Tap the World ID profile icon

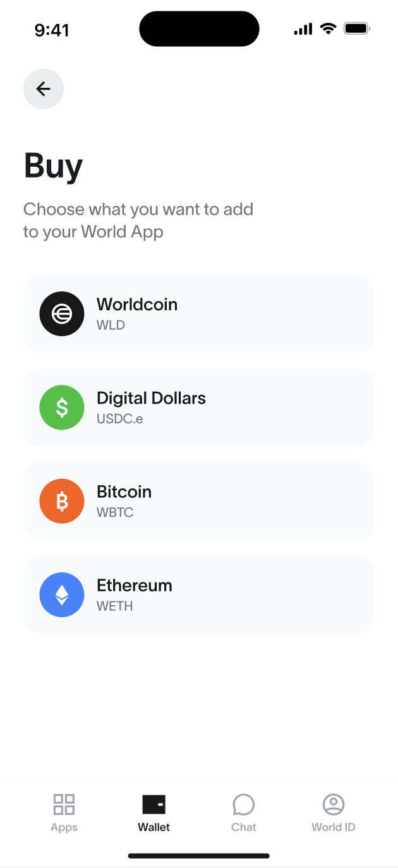pyautogui.click(x=334, y=804)
